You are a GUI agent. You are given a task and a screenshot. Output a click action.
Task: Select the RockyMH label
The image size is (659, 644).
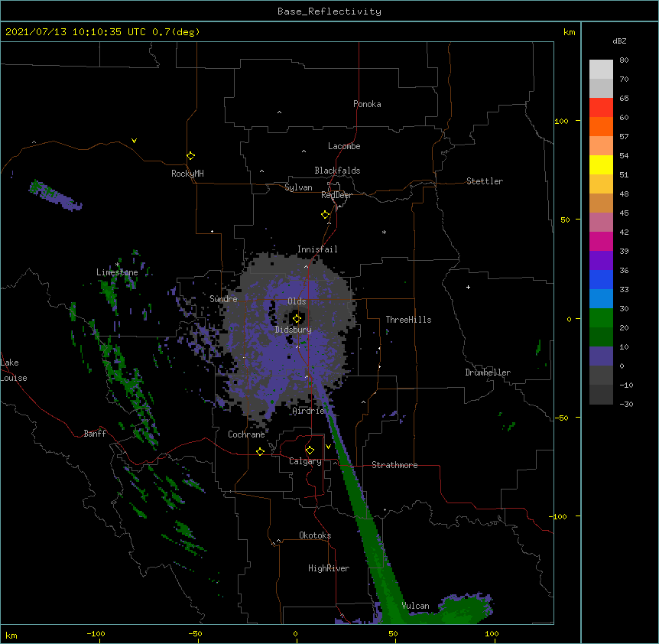[x=187, y=174]
